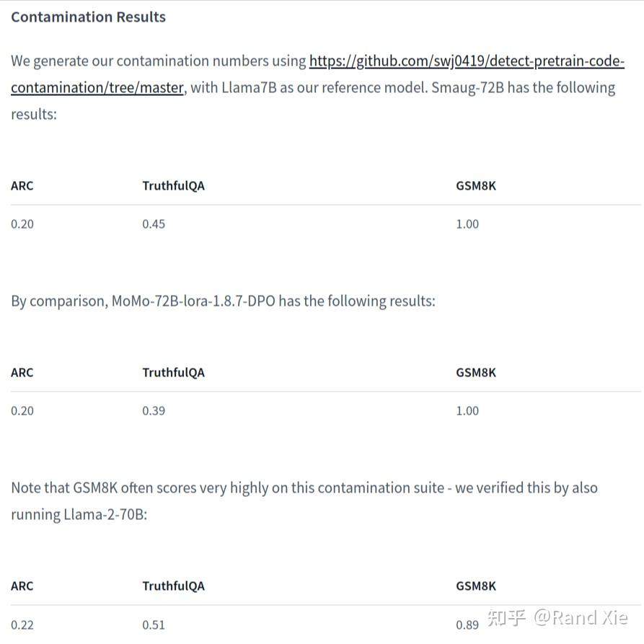Click the Zhihu logo watermark

click(x=506, y=618)
